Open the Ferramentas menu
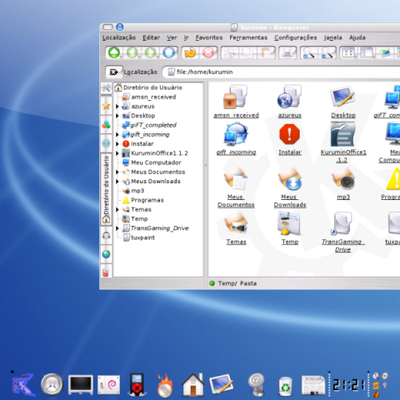The height and width of the screenshot is (400, 400). (248, 38)
